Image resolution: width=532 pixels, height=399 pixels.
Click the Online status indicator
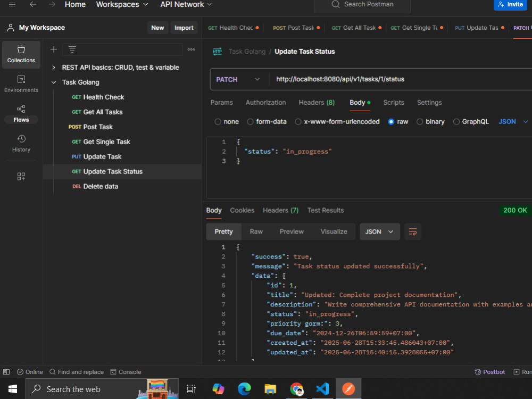click(30, 372)
